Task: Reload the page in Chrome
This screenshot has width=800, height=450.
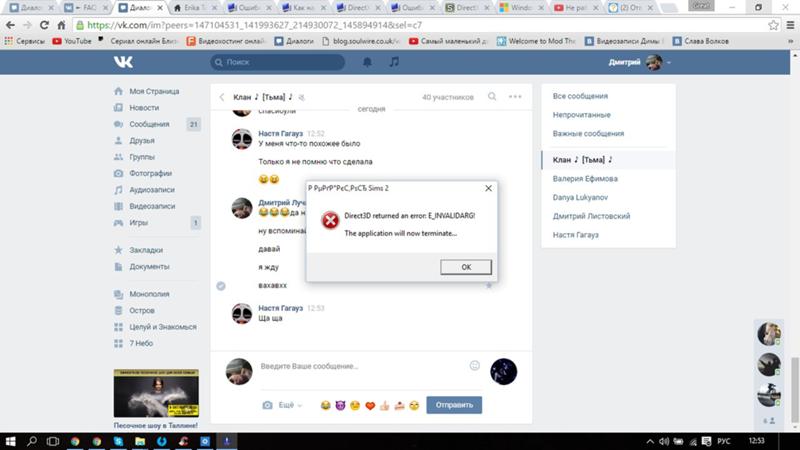Action: pyautogui.click(x=44, y=25)
